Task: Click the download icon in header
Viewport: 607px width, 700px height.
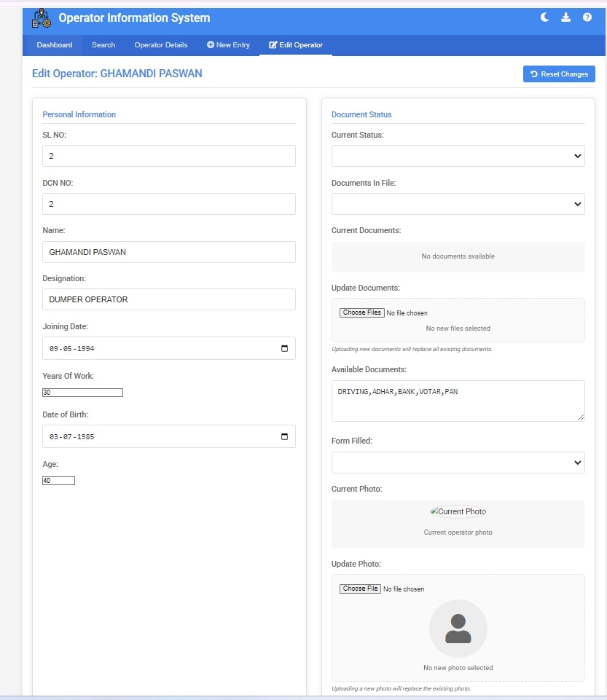Action: (x=565, y=17)
